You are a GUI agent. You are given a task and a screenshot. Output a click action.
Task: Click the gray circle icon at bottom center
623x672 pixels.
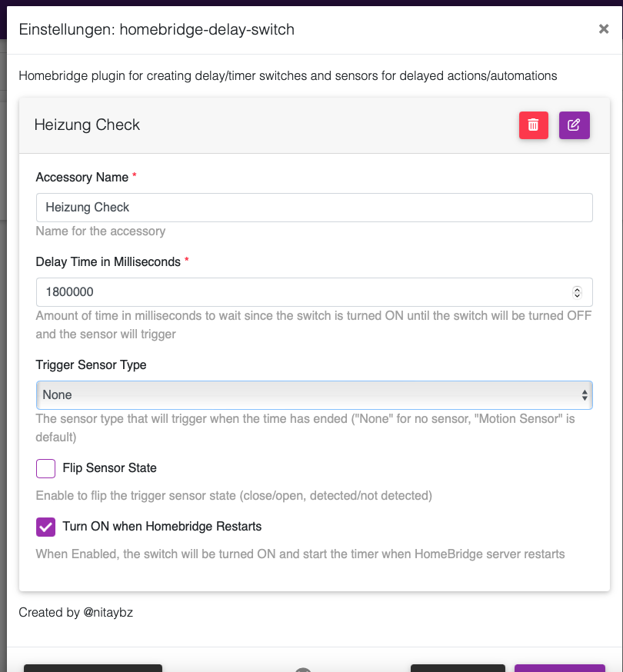tap(303, 670)
